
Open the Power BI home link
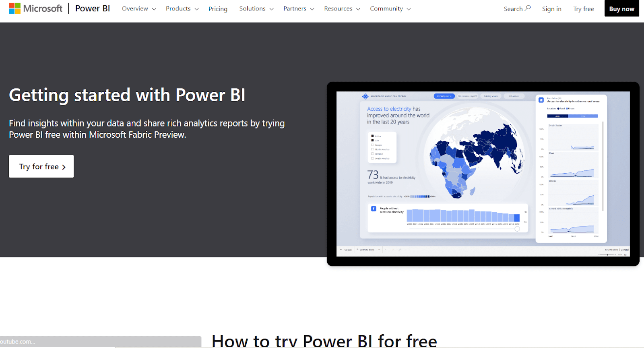point(92,8)
